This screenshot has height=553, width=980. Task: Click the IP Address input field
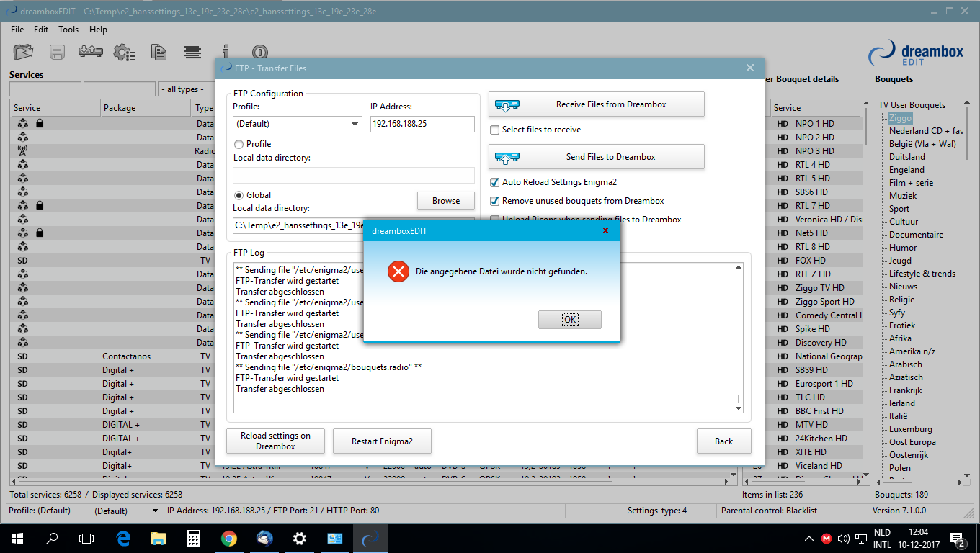click(x=422, y=124)
